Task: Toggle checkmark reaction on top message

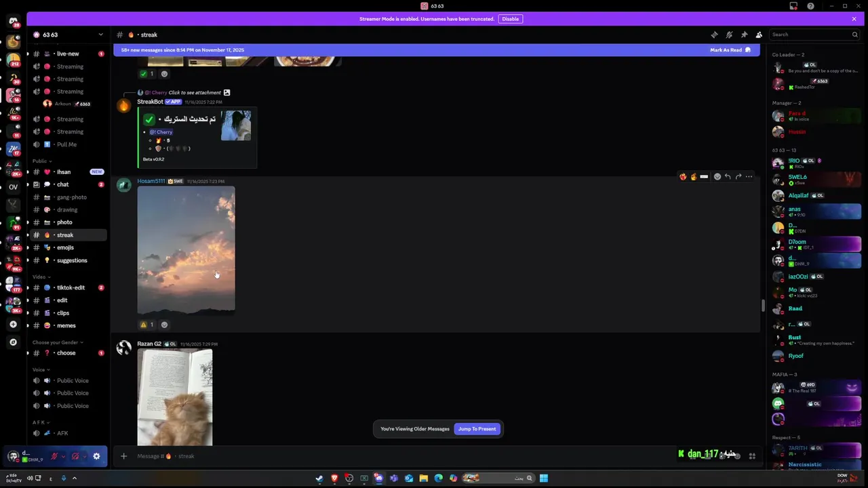Action: tap(146, 74)
